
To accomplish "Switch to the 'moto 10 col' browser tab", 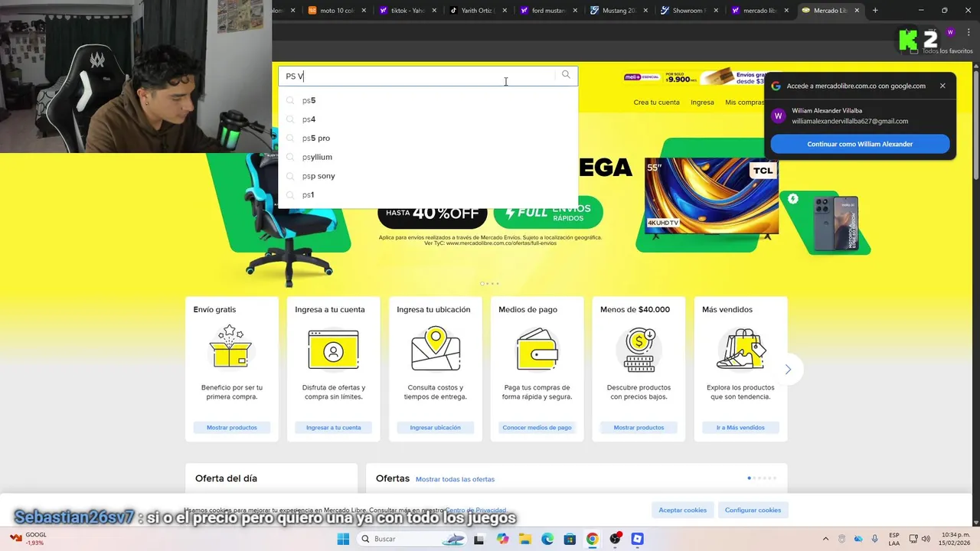I will (337, 11).
